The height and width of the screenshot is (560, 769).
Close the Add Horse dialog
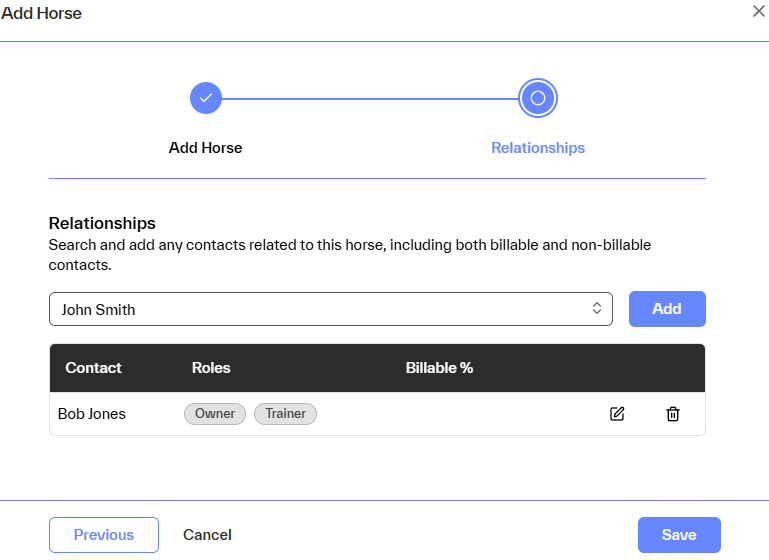coord(759,11)
